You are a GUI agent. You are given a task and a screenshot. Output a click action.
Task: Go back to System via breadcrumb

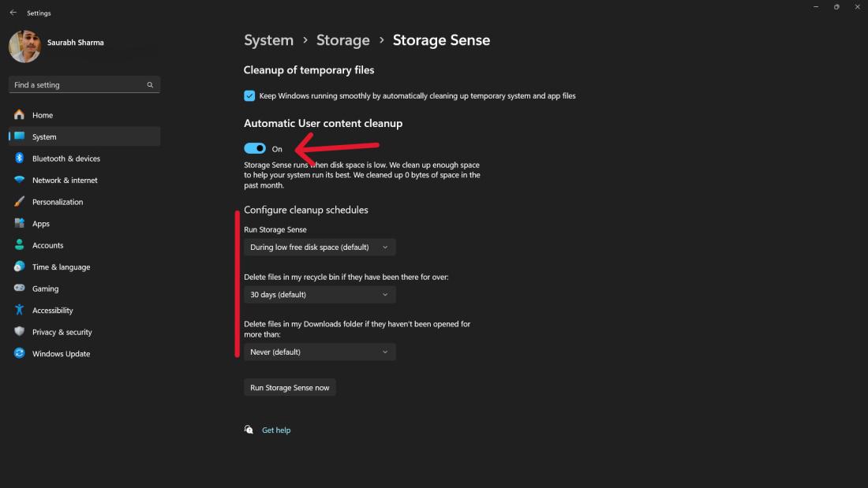[x=268, y=39]
